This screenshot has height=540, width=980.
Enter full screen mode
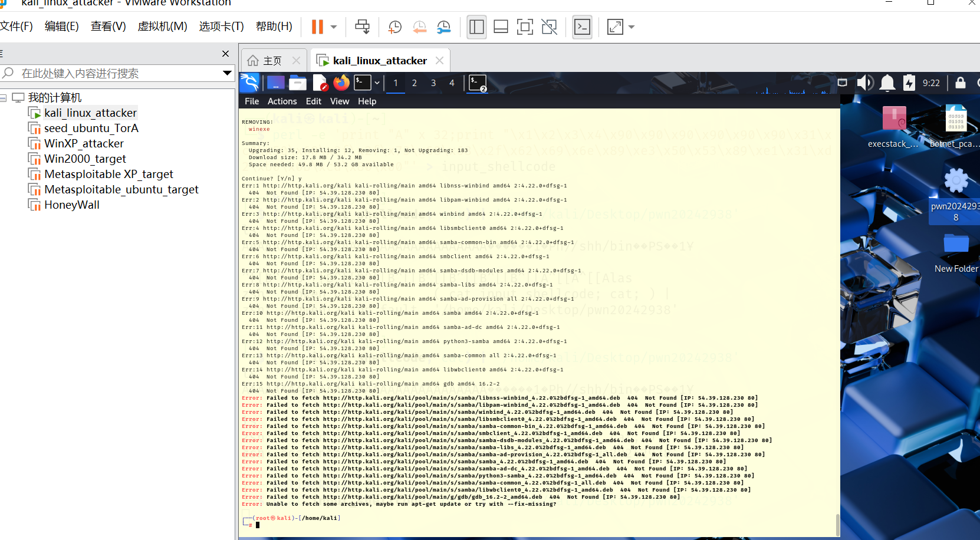(525, 27)
